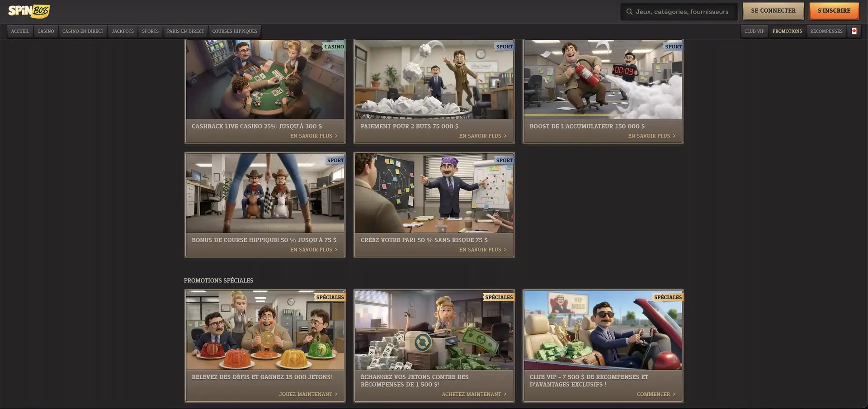Focus the games search field
This screenshot has width=868, height=409.
(x=679, y=12)
